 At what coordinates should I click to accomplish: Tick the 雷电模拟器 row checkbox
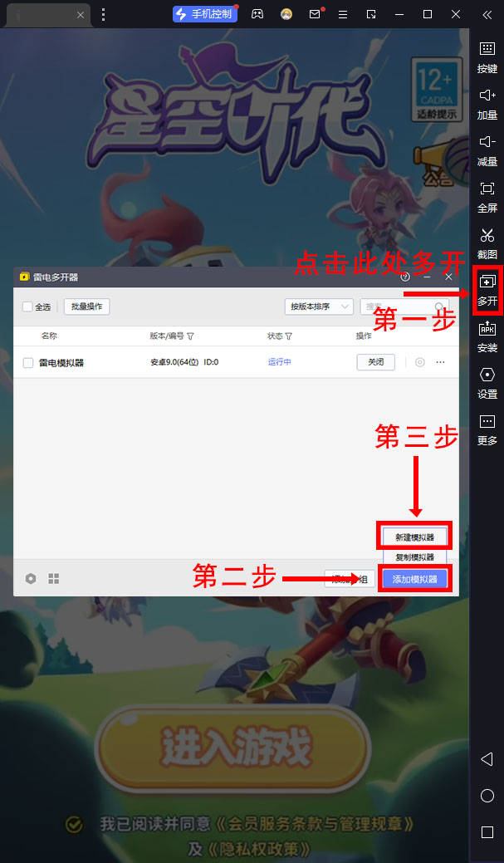28,363
